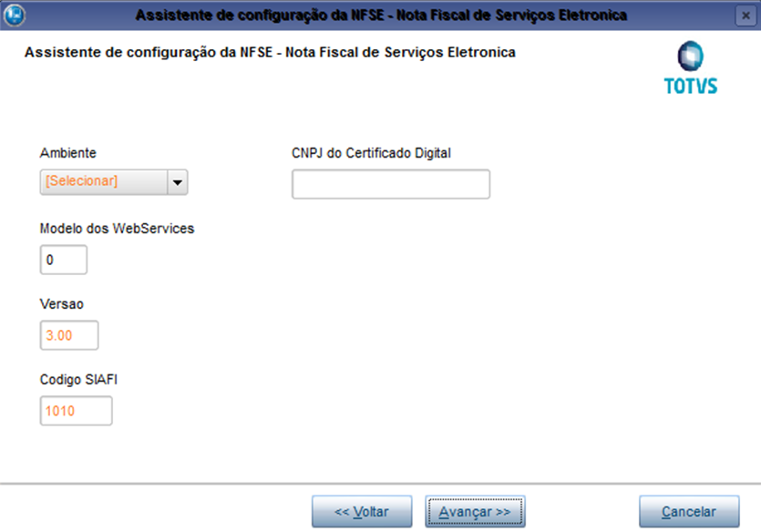761x532 pixels.
Task: Close the NFSE configuration wizard window
Action: point(746,16)
